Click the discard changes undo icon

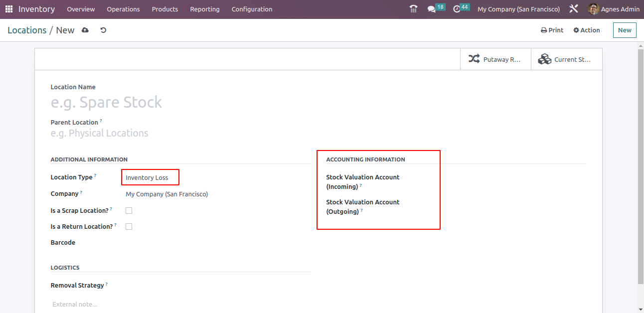tap(103, 30)
